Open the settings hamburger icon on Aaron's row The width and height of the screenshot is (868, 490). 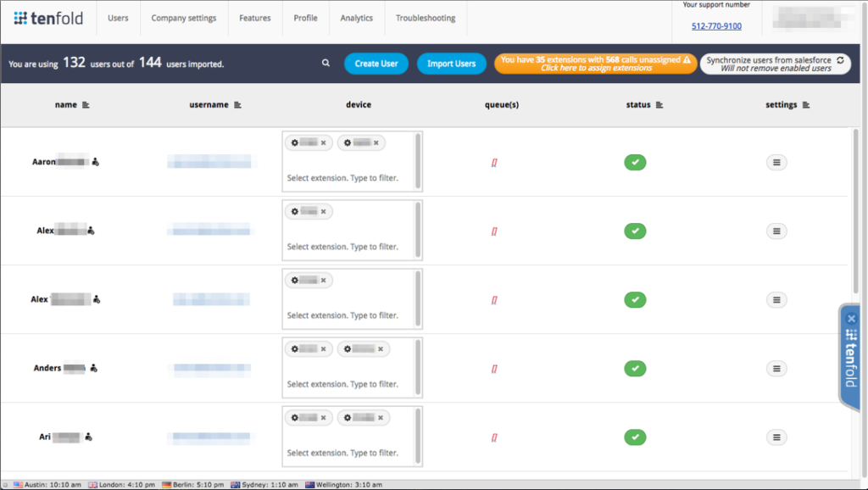click(776, 162)
